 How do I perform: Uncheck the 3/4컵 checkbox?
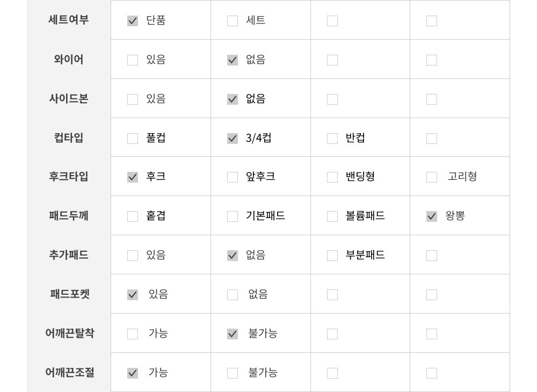(x=233, y=139)
